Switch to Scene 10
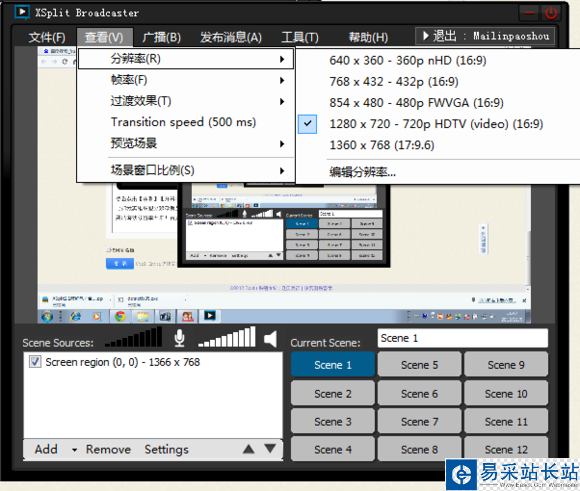Viewport: 580px width, 491px height. point(506,393)
